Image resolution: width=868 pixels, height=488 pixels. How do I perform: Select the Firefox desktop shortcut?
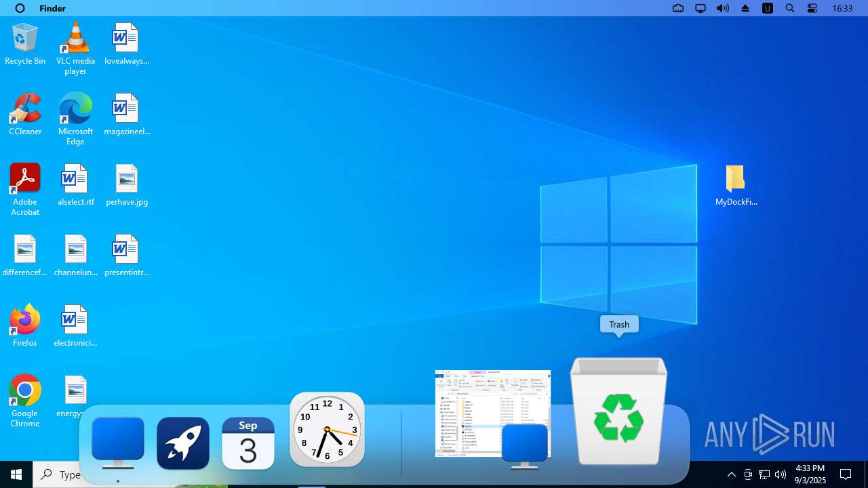coord(25,326)
